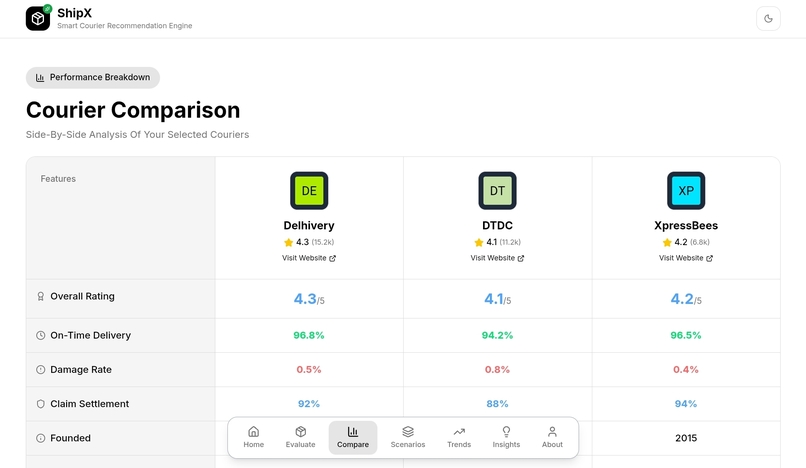Screen dimensions: 806x468
Task: Click the On-Time Delivery row label
Action: click(x=90, y=335)
